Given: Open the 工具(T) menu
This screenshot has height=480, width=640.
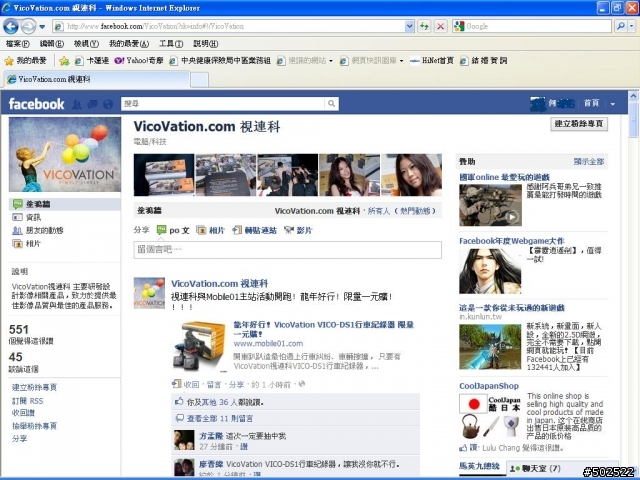Looking at the screenshot, I should pyautogui.click(x=171, y=43).
